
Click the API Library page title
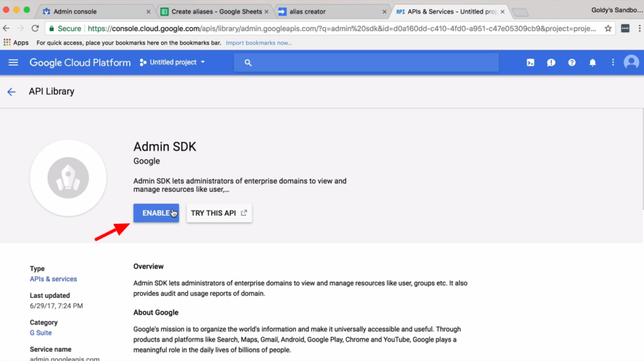click(51, 91)
